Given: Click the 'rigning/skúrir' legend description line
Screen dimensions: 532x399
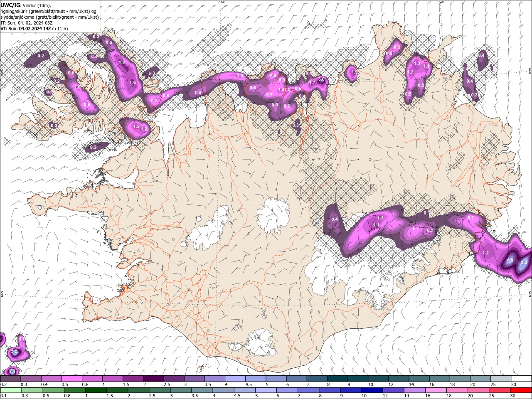Looking at the screenshot, I should tap(49, 11).
